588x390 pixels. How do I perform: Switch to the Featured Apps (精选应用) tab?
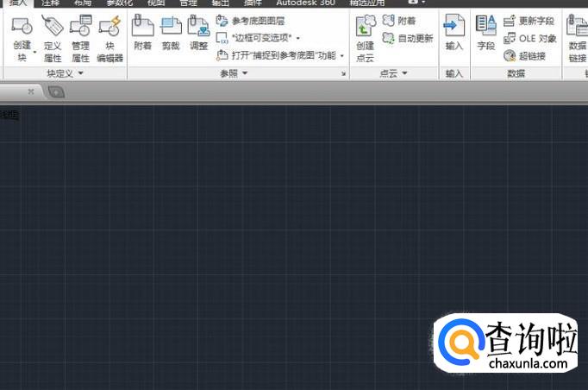point(367,3)
